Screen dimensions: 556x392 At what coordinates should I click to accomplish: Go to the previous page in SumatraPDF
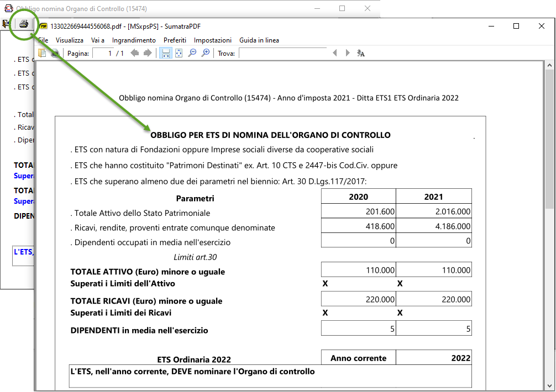pos(135,53)
